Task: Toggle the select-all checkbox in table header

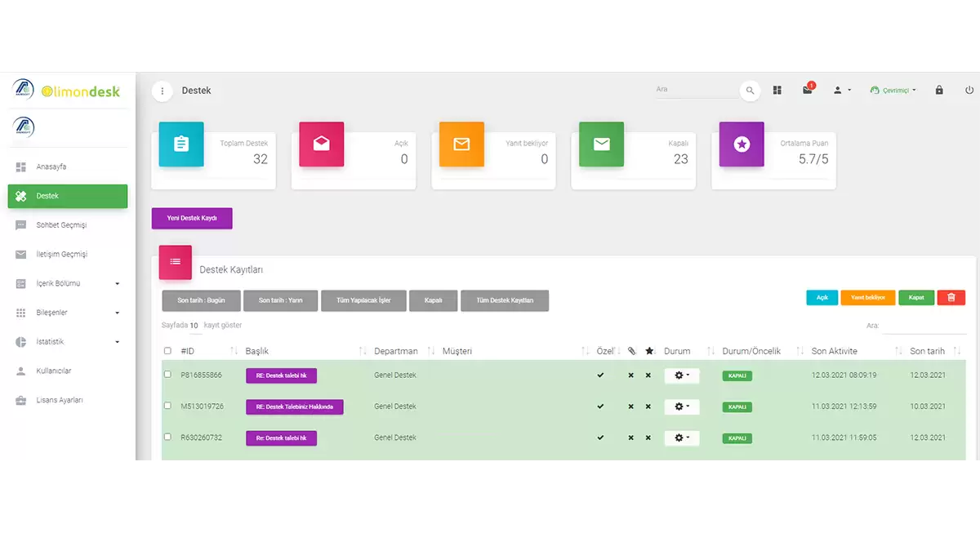Action: [168, 351]
